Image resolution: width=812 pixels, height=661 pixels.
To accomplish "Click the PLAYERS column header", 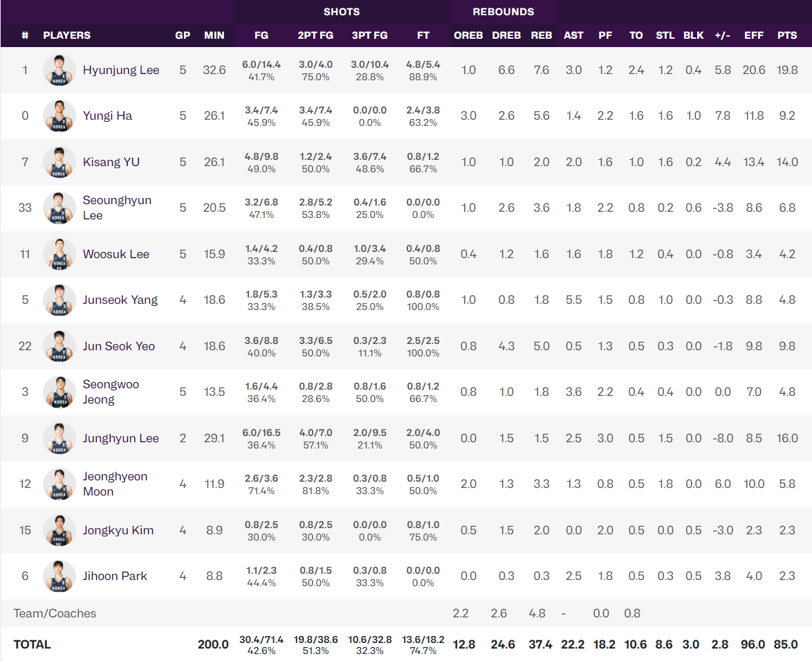I will click(x=66, y=35).
